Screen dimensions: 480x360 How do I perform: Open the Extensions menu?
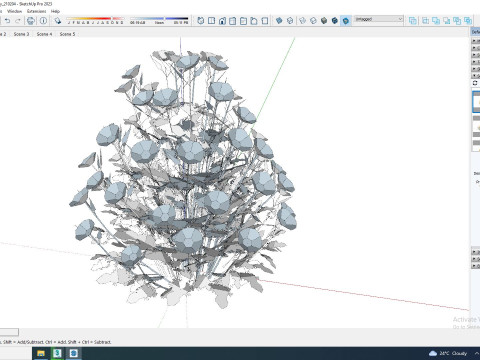36,11
